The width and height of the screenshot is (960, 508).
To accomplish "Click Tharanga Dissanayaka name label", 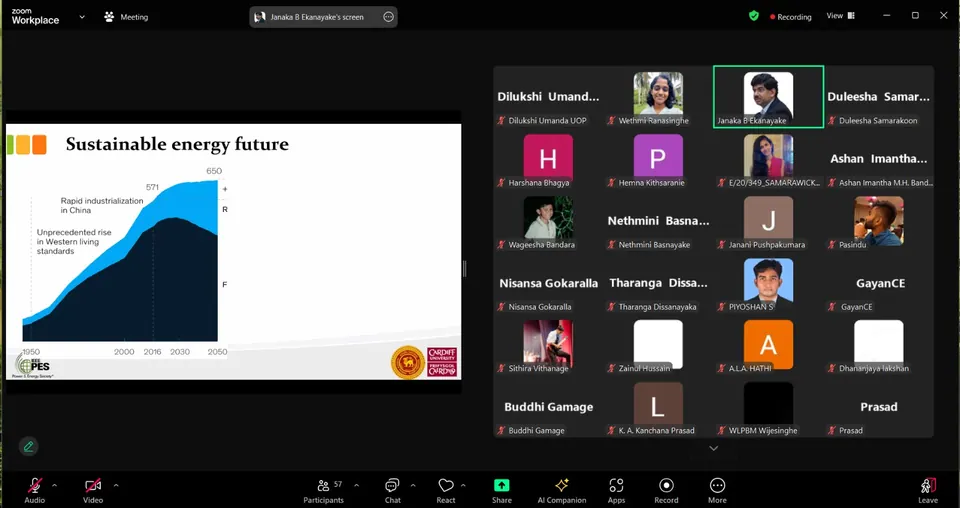I will click(x=658, y=307).
